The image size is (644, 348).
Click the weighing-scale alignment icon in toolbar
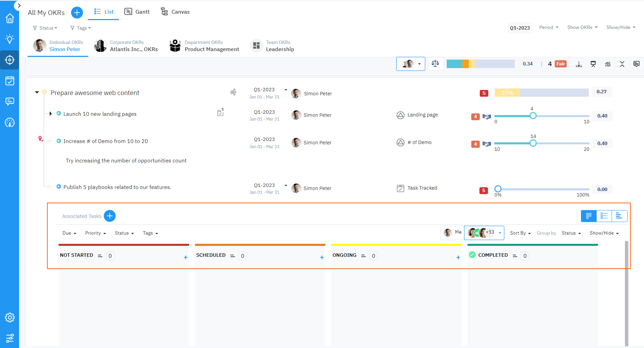coord(435,64)
